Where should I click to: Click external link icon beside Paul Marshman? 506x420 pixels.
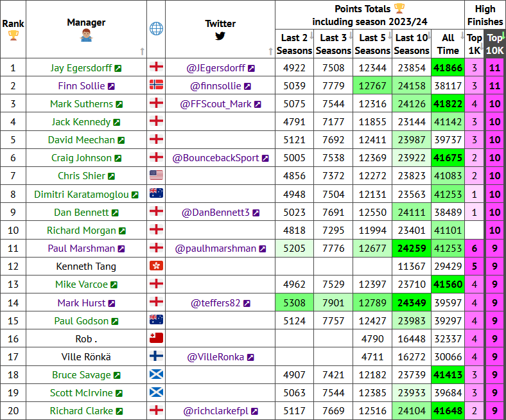point(121,249)
